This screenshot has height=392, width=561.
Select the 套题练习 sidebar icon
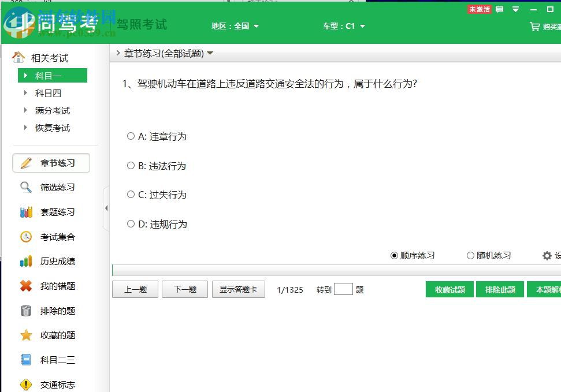[x=25, y=212]
